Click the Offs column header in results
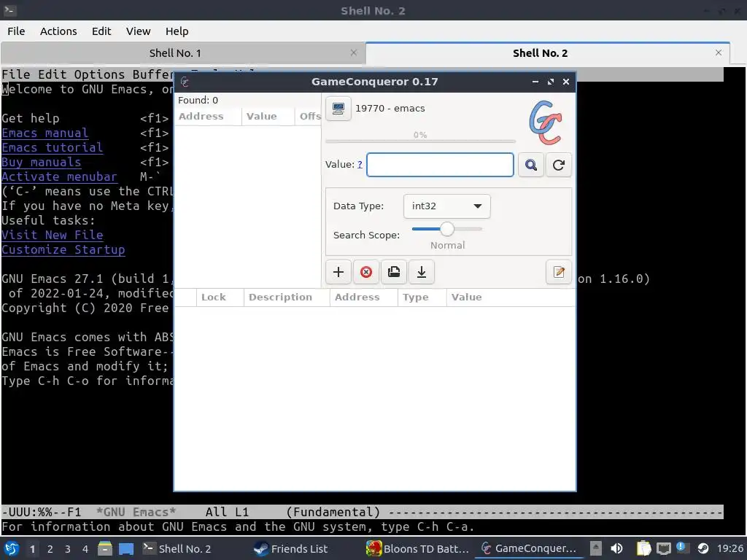 pos(309,116)
